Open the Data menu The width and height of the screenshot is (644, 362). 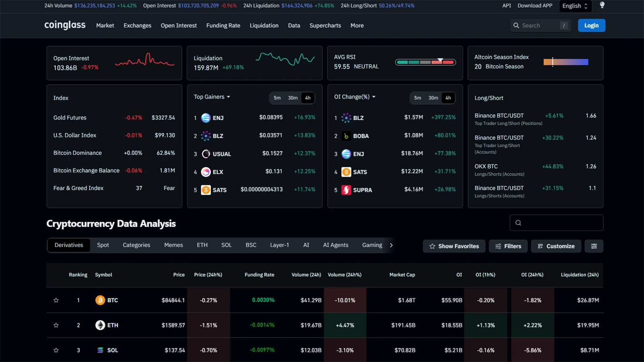click(294, 25)
